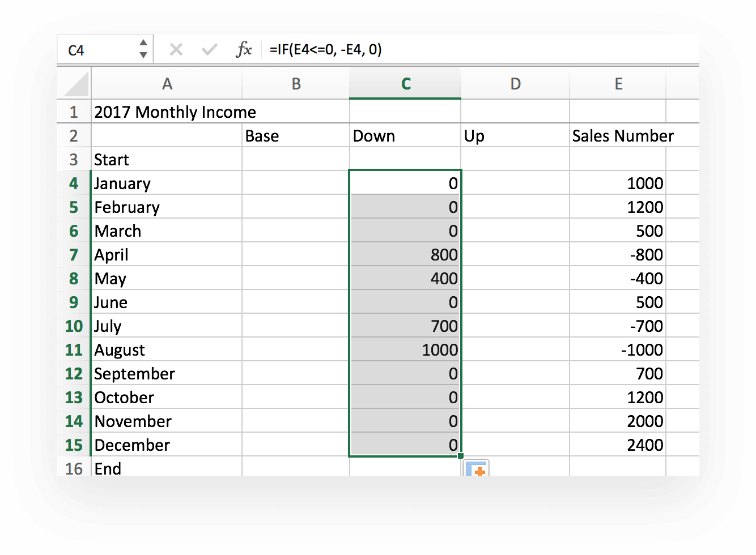The height and width of the screenshot is (555, 756).
Task: Select the Sales Number header cell
Action: coord(618,135)
